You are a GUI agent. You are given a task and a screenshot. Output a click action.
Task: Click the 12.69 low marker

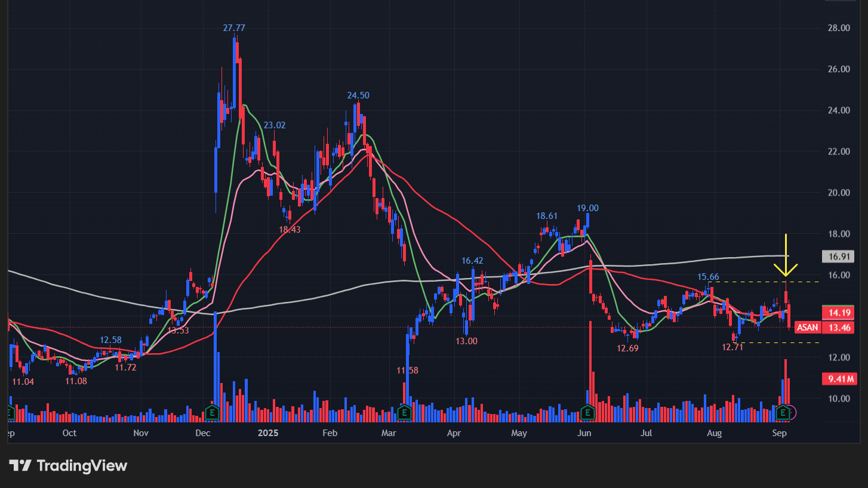pos(627,348)
